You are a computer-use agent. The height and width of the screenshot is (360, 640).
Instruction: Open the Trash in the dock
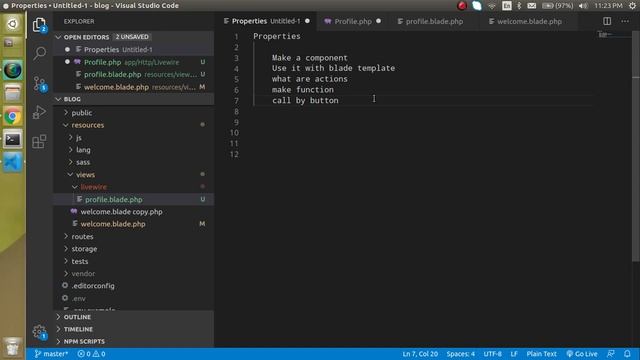click(x=12, y=347)
